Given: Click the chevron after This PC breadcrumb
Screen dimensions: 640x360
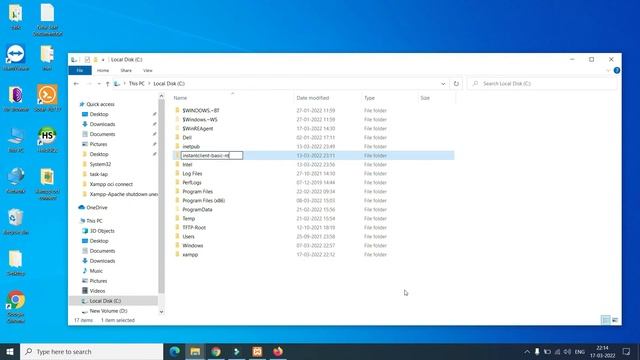Looking at the screenshot, I should click(149, 84).
